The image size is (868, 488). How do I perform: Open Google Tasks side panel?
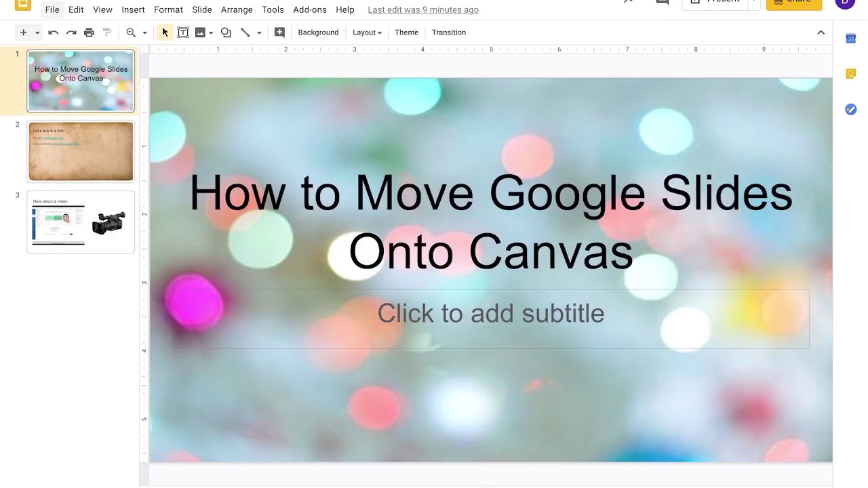click(x=850, y=109)
